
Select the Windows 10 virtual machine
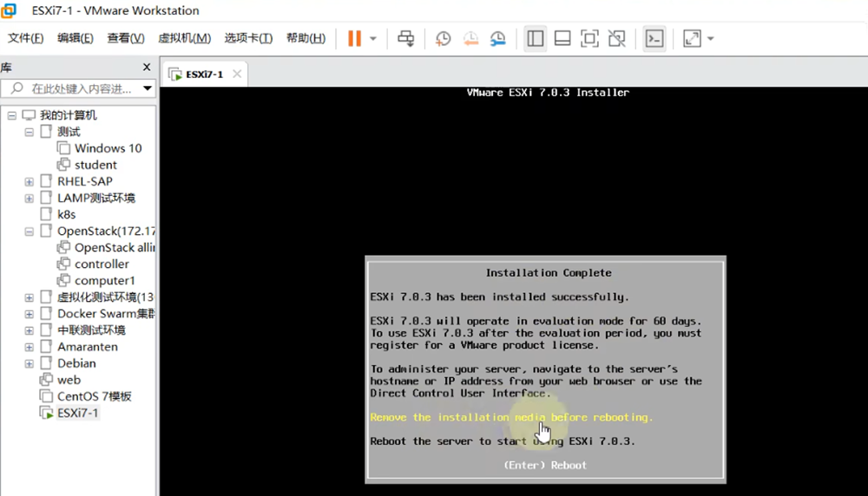pyautogui.click(x=108, y=148)
